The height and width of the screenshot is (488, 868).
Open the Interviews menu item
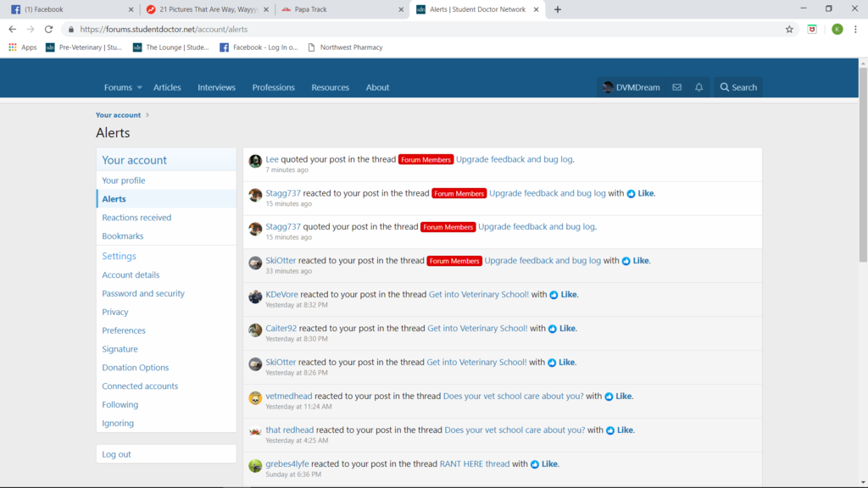pyautogui.click(x=216, y=87)
